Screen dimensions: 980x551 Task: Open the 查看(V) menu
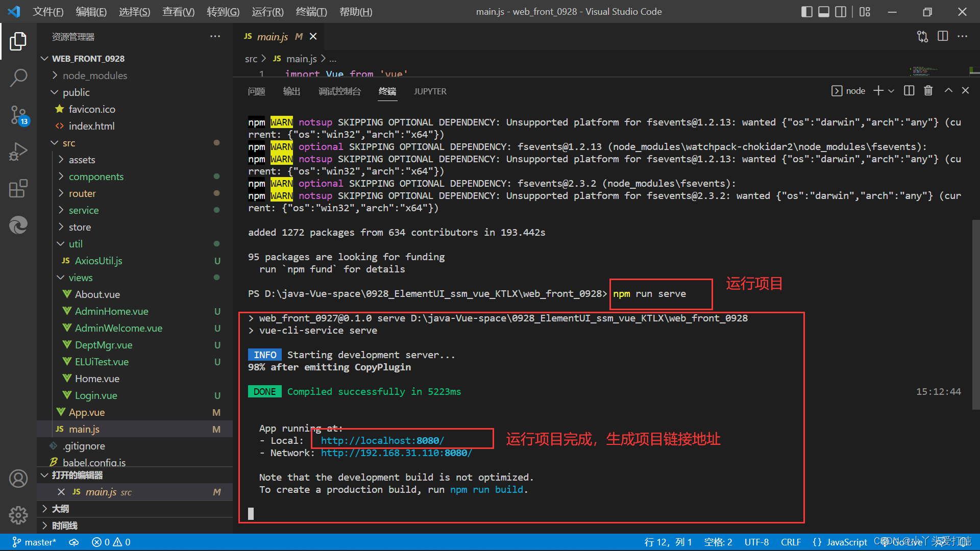178,12
